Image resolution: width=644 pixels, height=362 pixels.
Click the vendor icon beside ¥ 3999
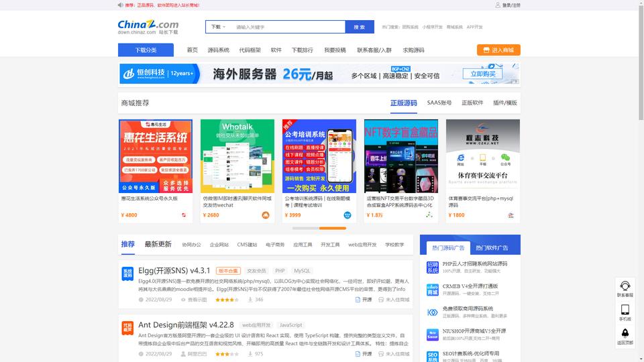point(347,215)
